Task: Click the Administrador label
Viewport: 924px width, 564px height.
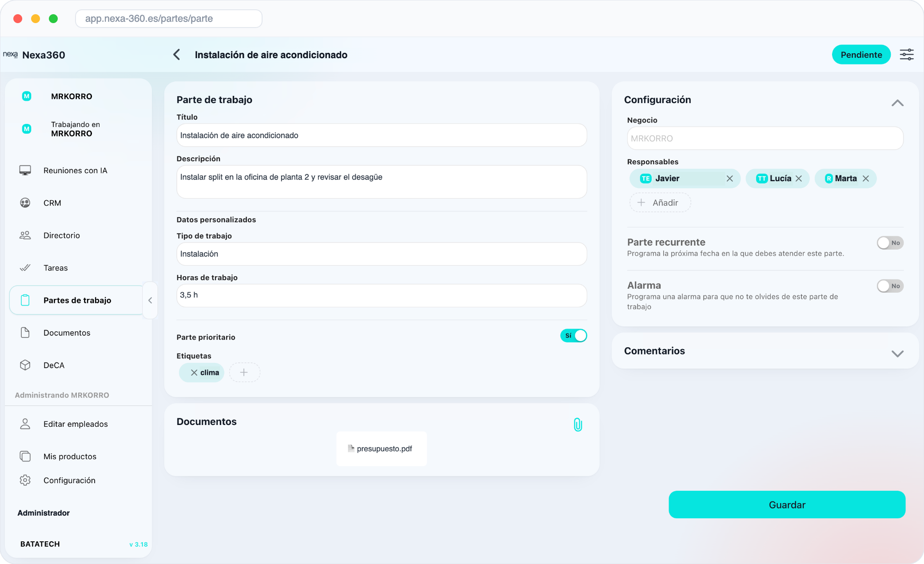Action: [x=44, y=513]
